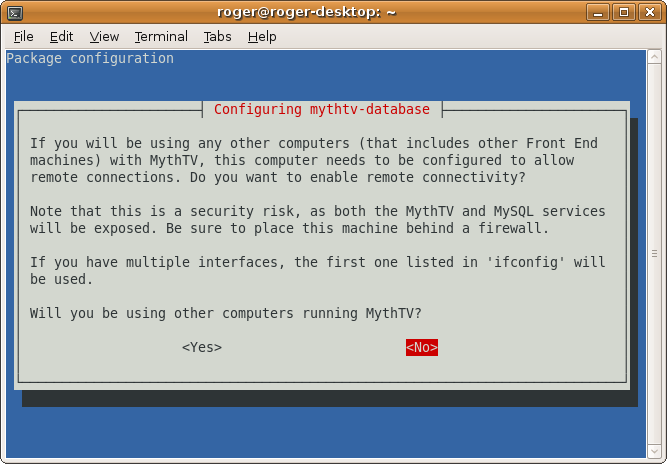This screenshot has height=464, width=667.
Task: Choose <Yes> to enable remote connectivity
Action: tap(202, 347)
